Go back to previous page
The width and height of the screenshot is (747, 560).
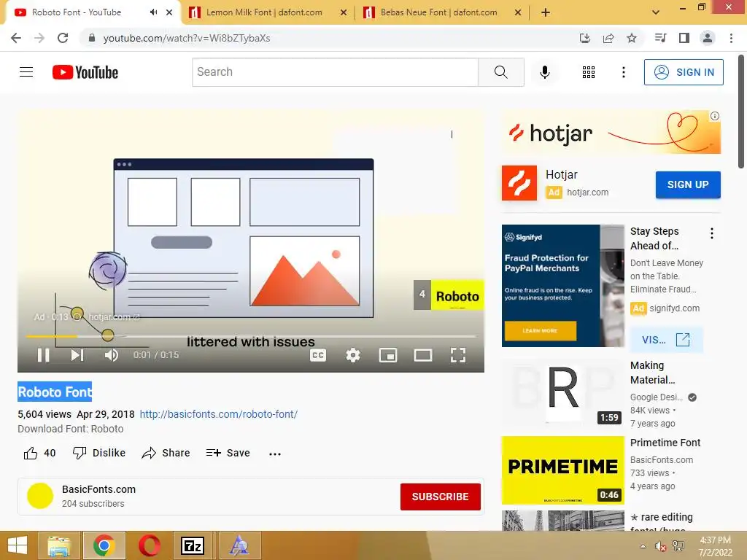click(16, 38)
